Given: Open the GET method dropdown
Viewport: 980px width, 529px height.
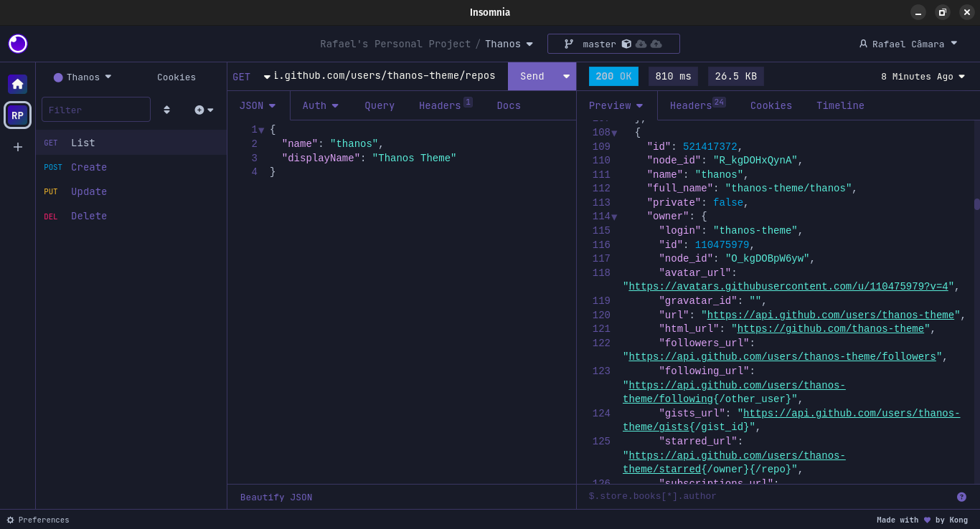Looking at the screenshot, I should pyautogui.click(x=251, y=77).
